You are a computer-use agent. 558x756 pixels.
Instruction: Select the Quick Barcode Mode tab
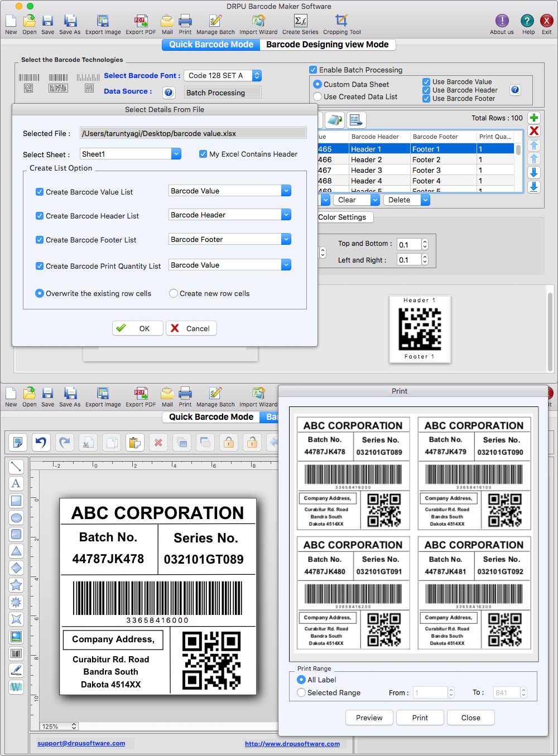click(211, 45)
